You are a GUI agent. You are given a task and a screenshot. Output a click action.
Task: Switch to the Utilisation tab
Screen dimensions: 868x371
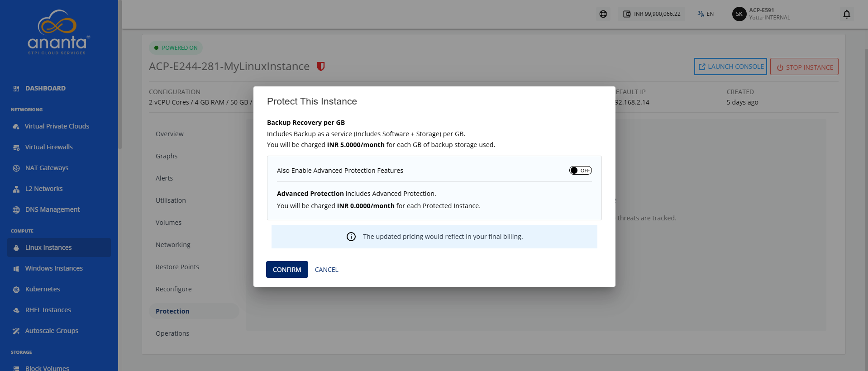click(x=171, y=200)
